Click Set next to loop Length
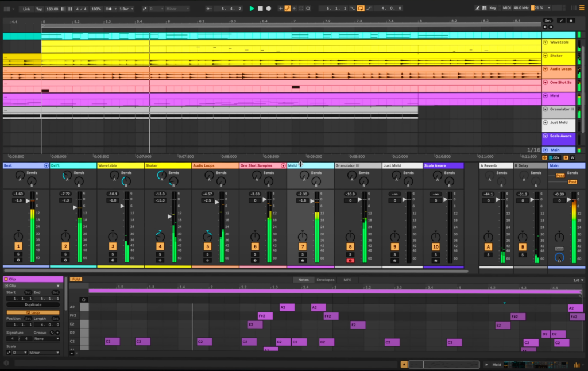The image size is (588, 371). pyautogui.click(x=55, y=319)
